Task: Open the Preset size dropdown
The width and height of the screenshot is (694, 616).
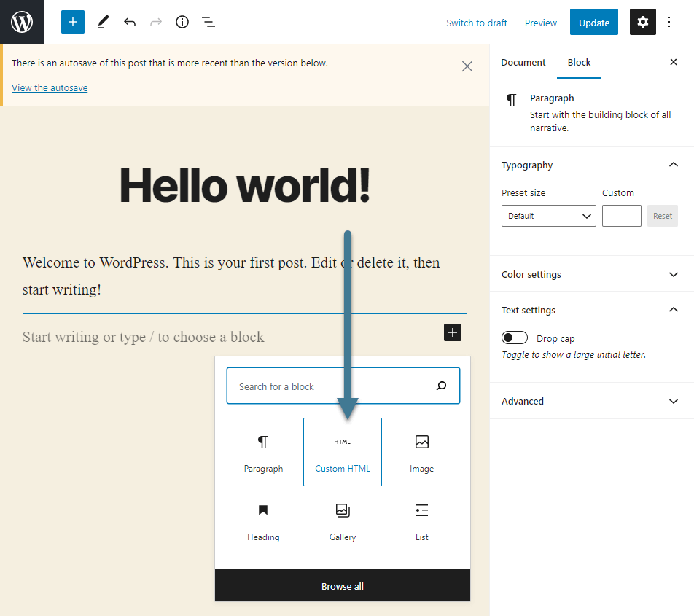Action: (x=548, y=215)
